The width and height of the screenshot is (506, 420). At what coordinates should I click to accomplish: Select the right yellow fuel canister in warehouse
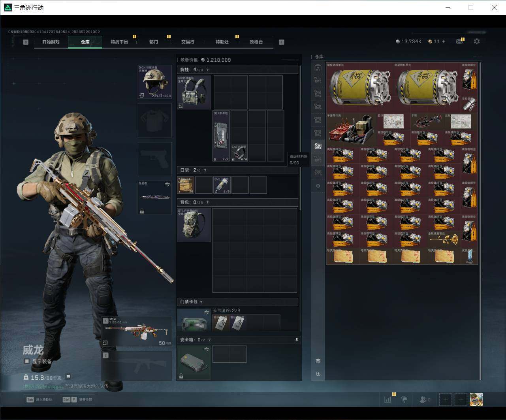(427, 88)
